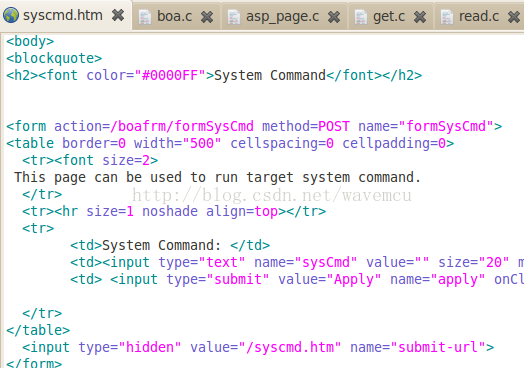Switch to the get.c tab
The width and height of the screenshot is (524, 368).
[x=389, y=16]
